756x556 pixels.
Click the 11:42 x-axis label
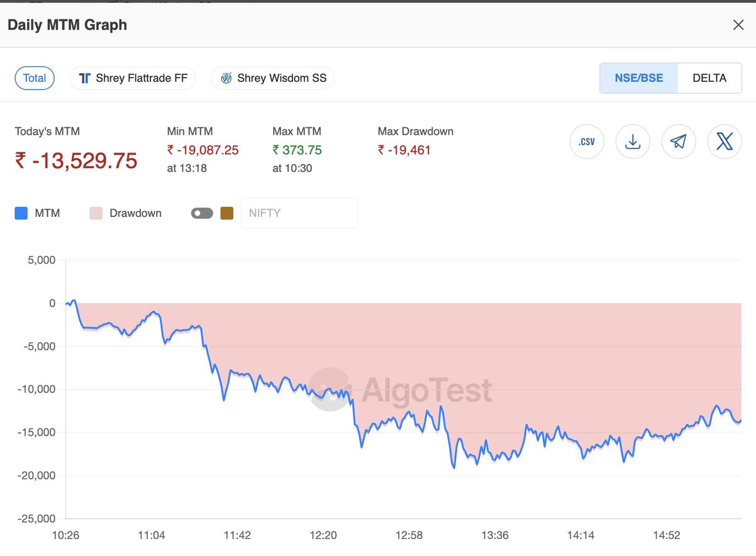click(238, 536)
